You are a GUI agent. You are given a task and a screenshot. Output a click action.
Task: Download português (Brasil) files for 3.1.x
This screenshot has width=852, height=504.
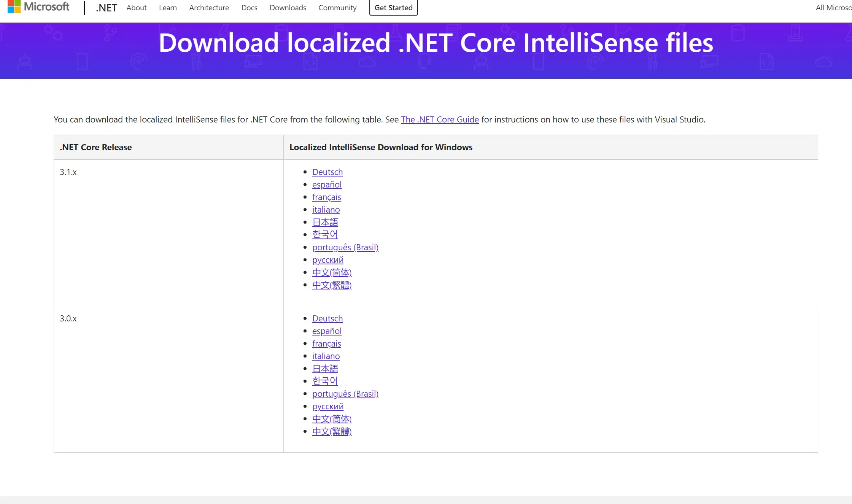tap(345, 247)
